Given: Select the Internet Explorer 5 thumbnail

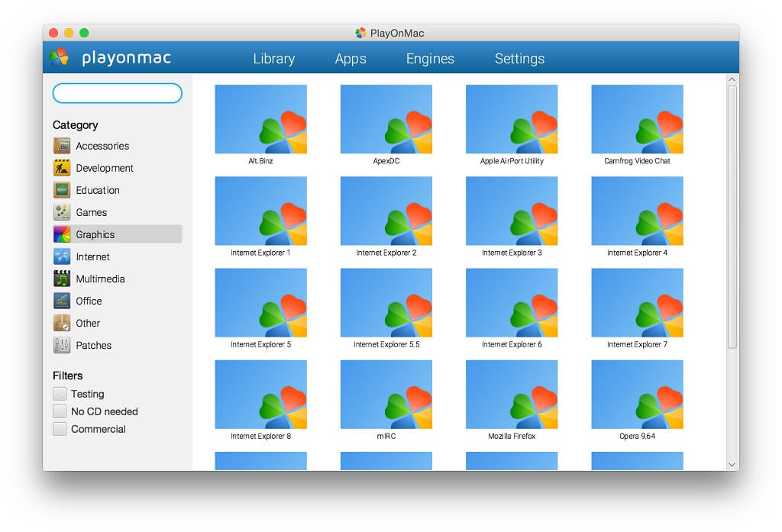Looking at the screenshot, I should tap(261, 303).
